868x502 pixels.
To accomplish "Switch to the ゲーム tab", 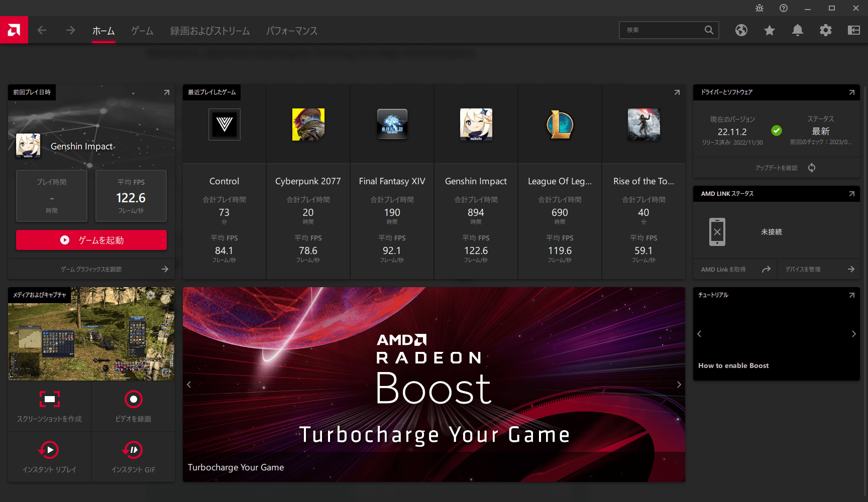I will [x=142, y=30].
